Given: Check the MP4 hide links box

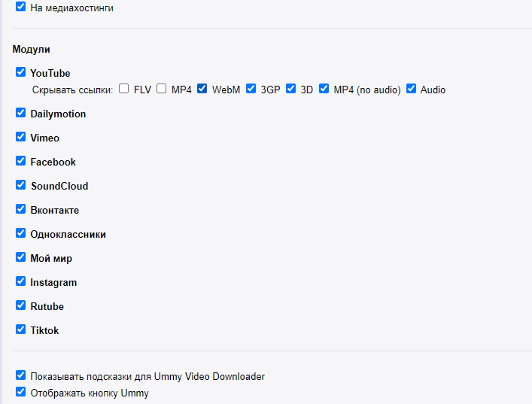Looking at the screenshot, I should click(x=162, y=89).
